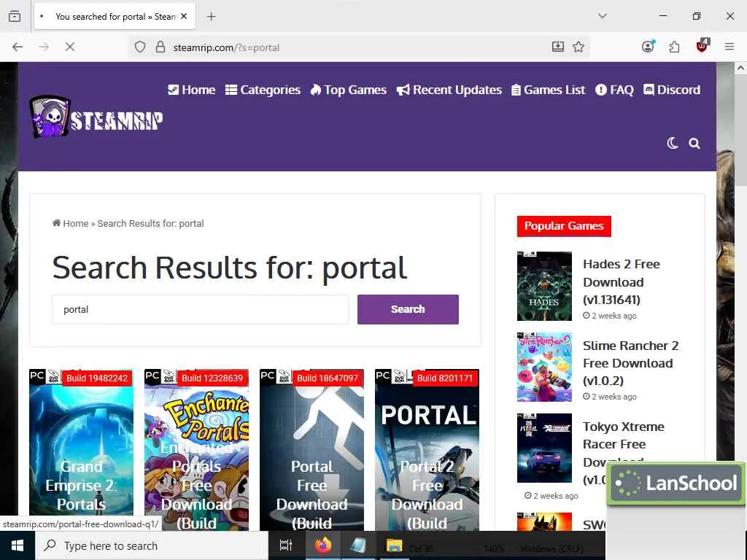Click the steamrip.com address bar

point(357,47)
